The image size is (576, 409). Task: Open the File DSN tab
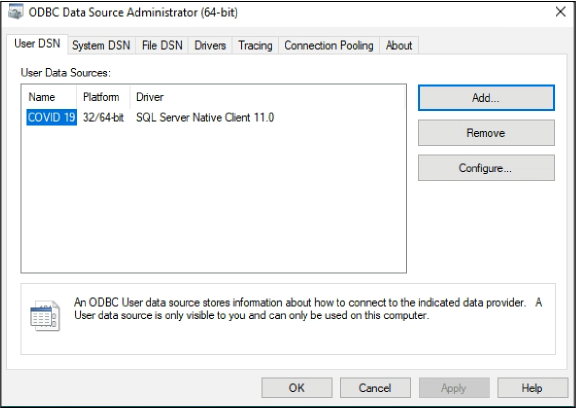point(162,46)
